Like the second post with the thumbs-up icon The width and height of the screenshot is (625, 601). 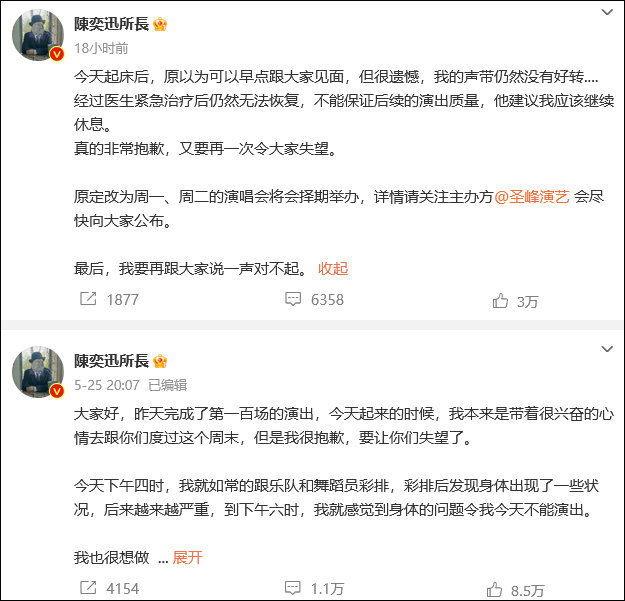coord(496,590)
